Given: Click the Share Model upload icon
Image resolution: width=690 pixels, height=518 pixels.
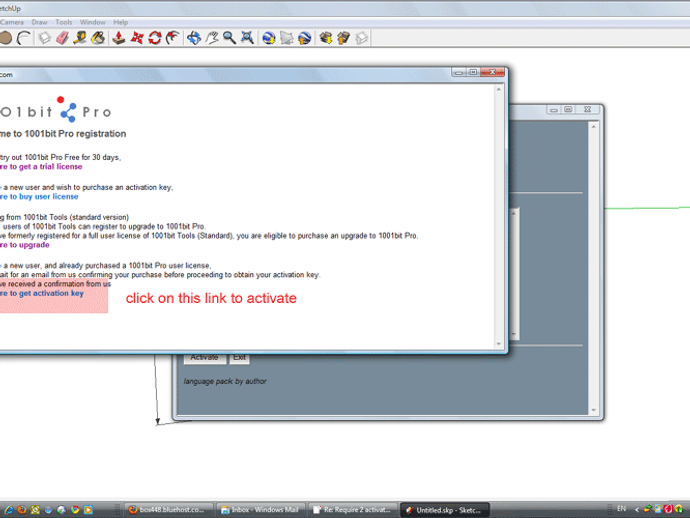Looking at the screenshot, I should coord(343,38).
